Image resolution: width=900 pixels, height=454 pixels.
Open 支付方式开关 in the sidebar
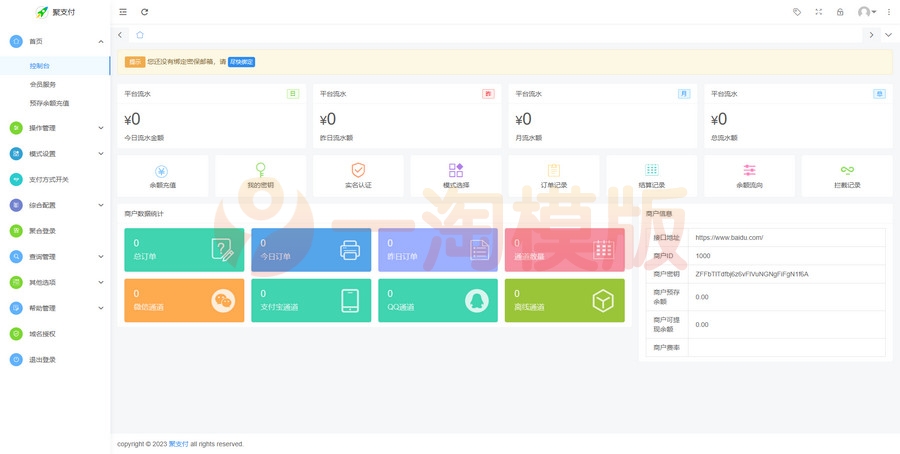point(55,180)
